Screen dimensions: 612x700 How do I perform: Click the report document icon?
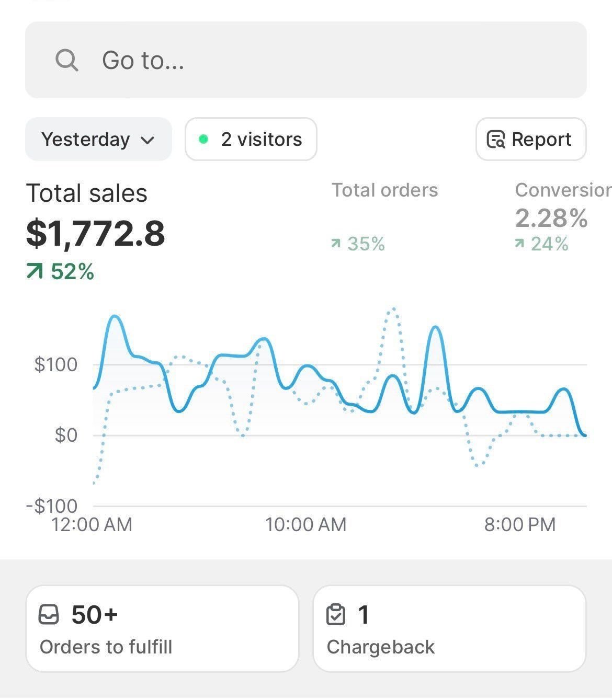(495, 139)
